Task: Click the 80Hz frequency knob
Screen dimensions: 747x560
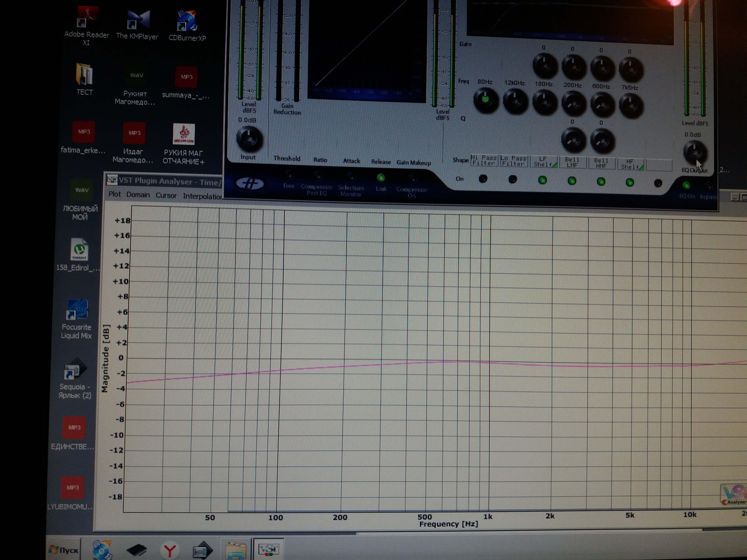Action: pos(486,100)
